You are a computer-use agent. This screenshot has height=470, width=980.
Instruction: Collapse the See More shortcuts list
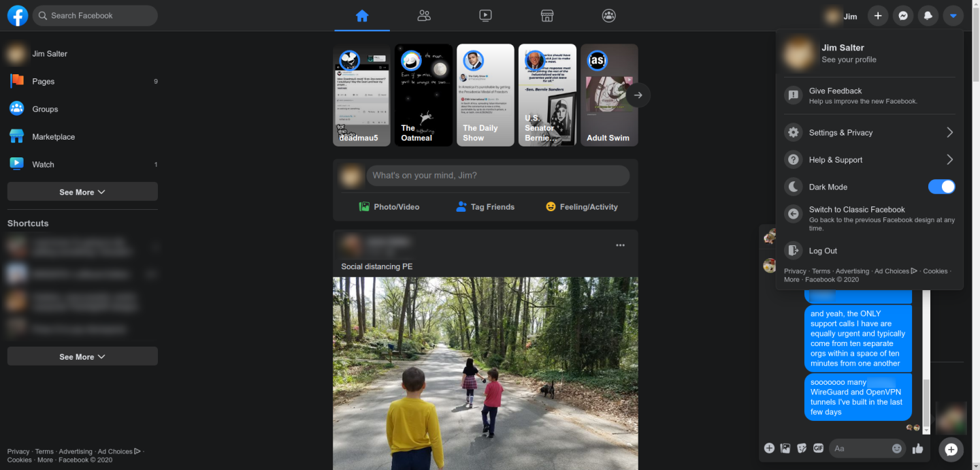click(x=82, y=356)
